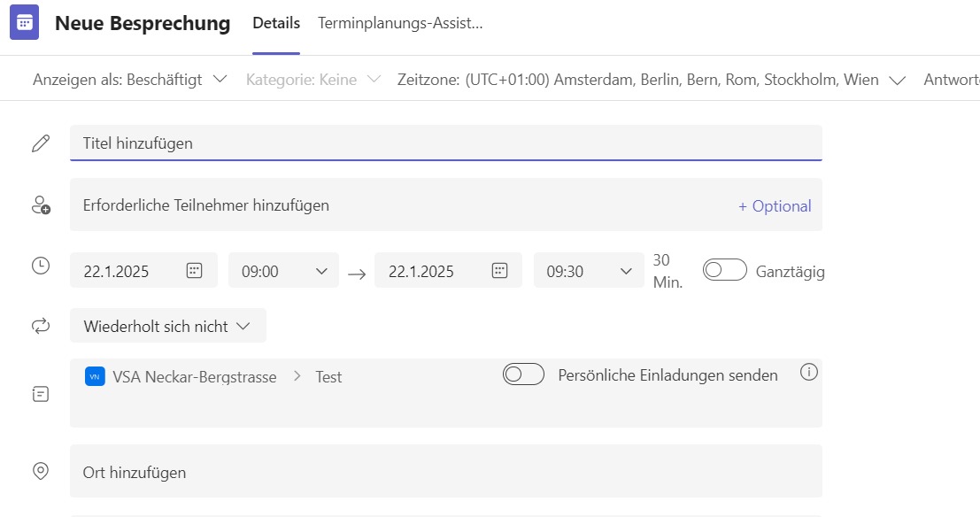Viewport: 980px width, 517px height.
Task: Switch to the Terminplanungs-Assistent tab
Action: [400, 23]
